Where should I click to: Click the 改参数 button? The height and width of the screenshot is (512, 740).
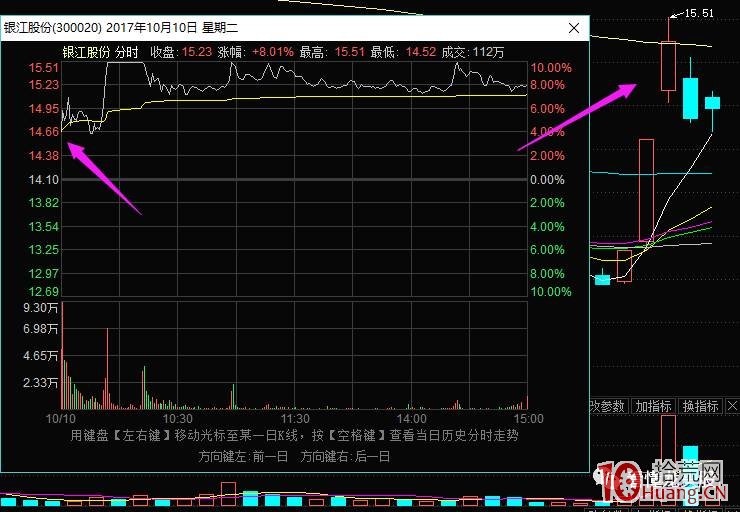607,406
